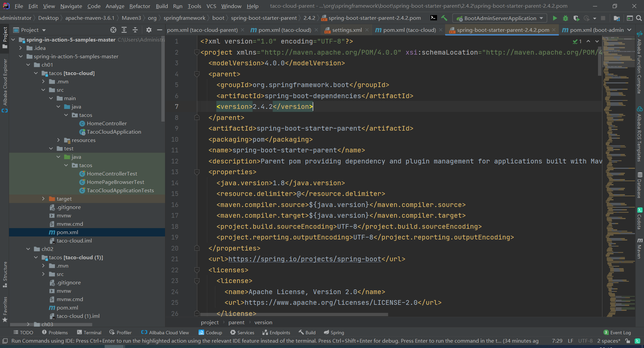Screen dimensions: 644x348
Task: Collapse the licenses fold marker at line 22
Action: click(197, 270)
